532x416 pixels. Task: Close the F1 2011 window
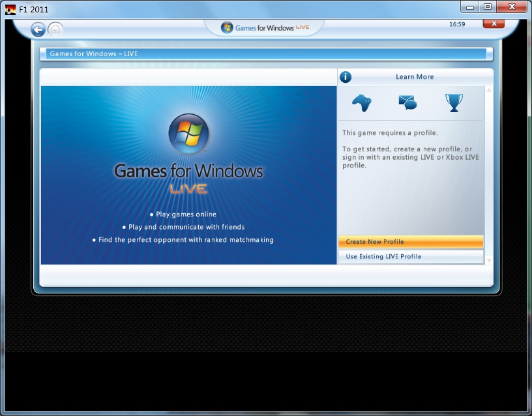tap(512, 7)
